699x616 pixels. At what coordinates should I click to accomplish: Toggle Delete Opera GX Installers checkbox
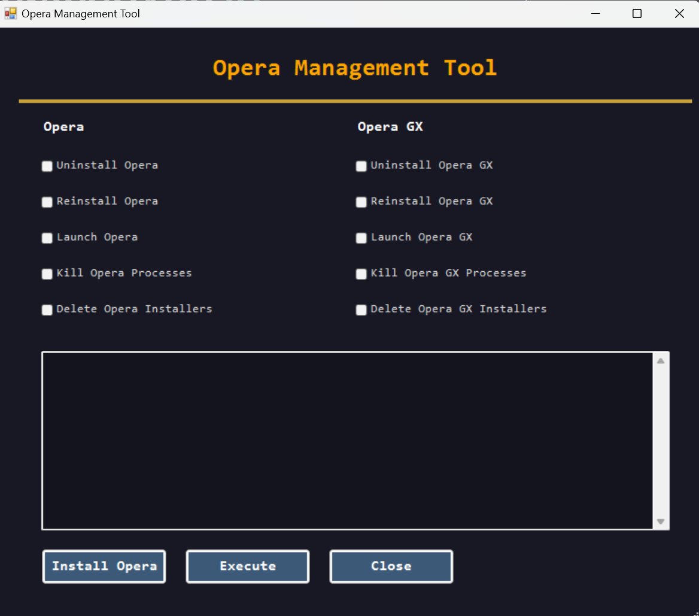click(x=361, y=309)
